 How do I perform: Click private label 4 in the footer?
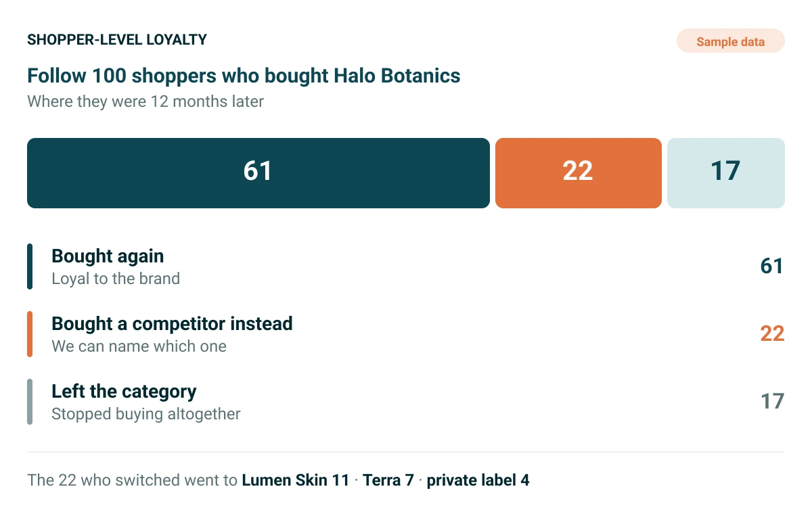click(x=478, y=481)
